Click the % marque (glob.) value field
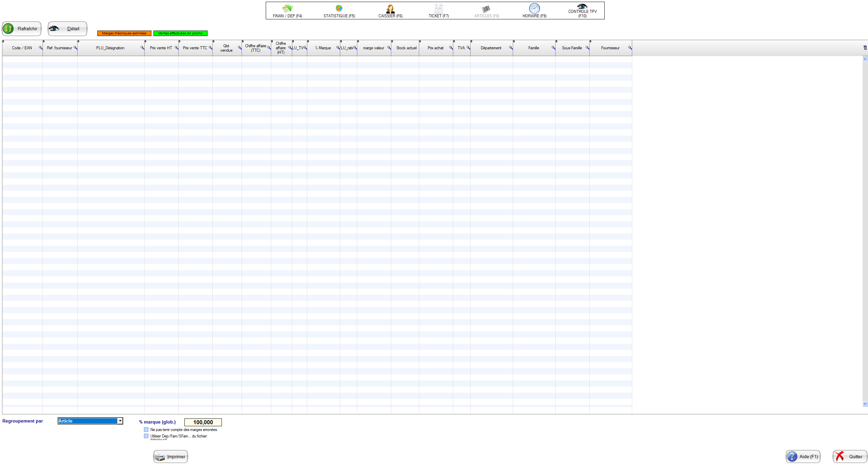The image size is (868, 465). click(203, 422)
